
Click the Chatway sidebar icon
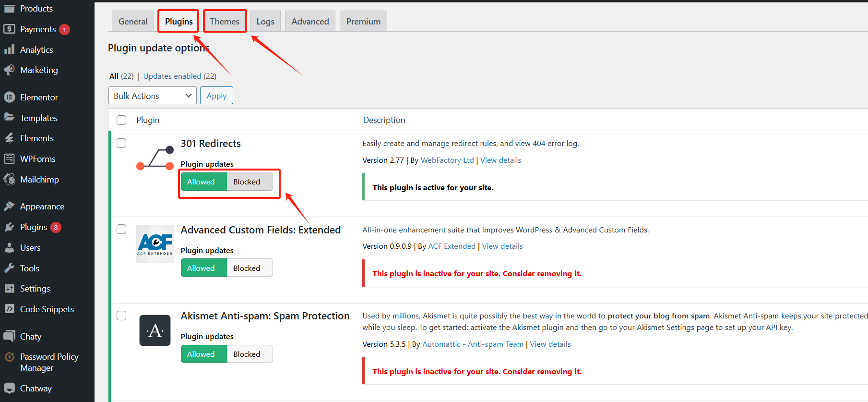tap(9, 389)
